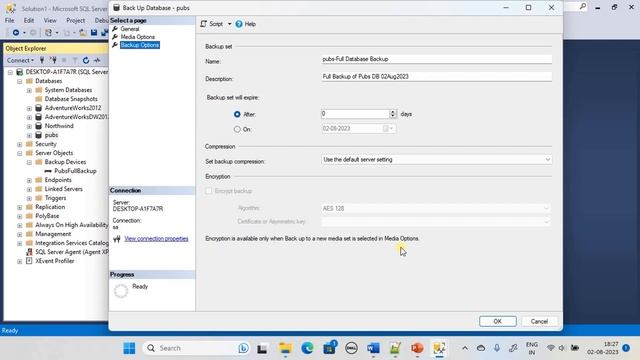The image size is (640, 360).
Task: Open the Set backup compression dropdown
Action: click(436, 160)
